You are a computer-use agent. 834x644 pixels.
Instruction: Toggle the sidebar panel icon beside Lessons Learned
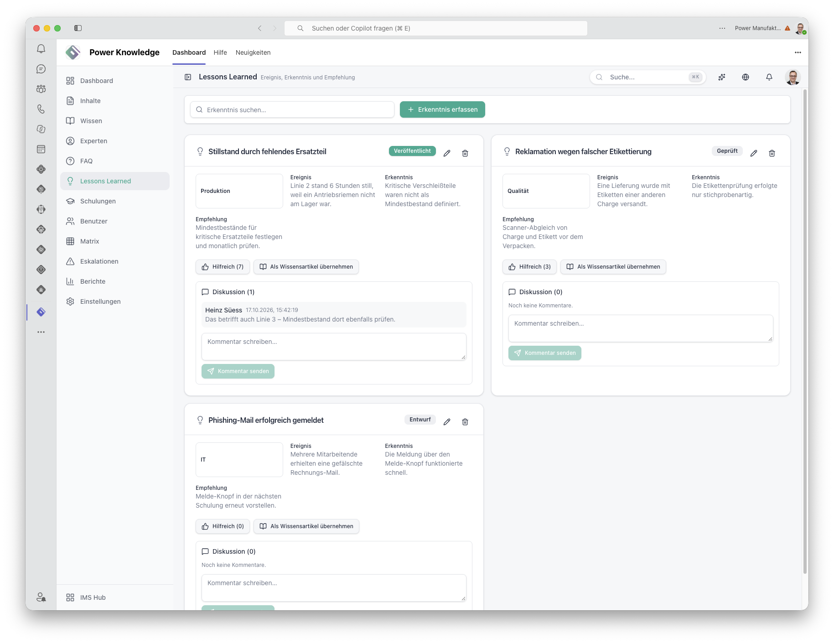pyautogui.click(x=188, y=77)
